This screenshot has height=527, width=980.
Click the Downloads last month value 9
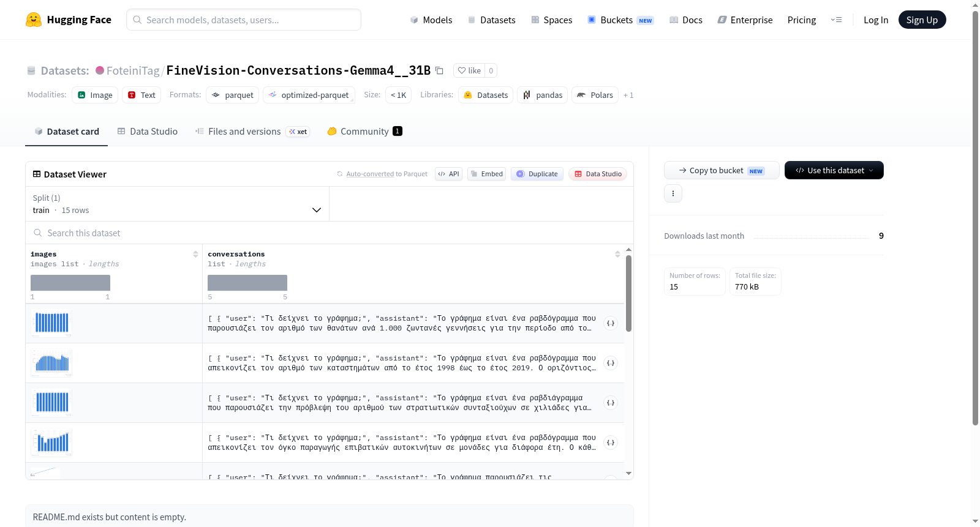881,236
